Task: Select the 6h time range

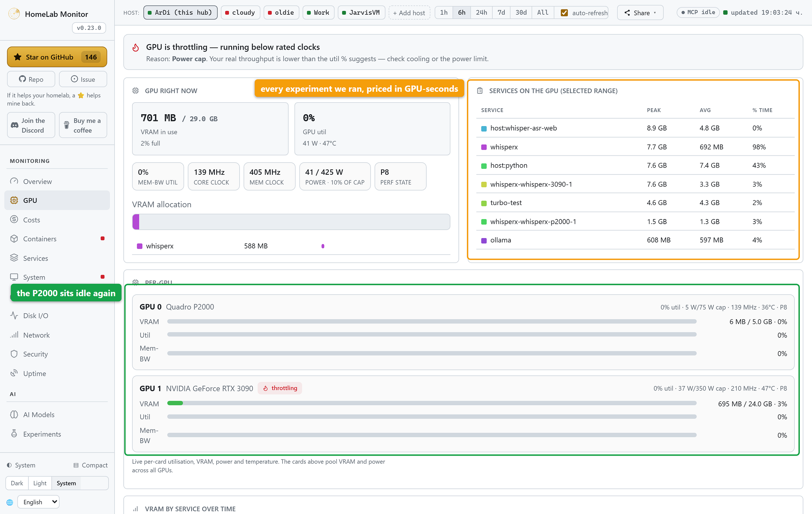Action: click(462, 12)
